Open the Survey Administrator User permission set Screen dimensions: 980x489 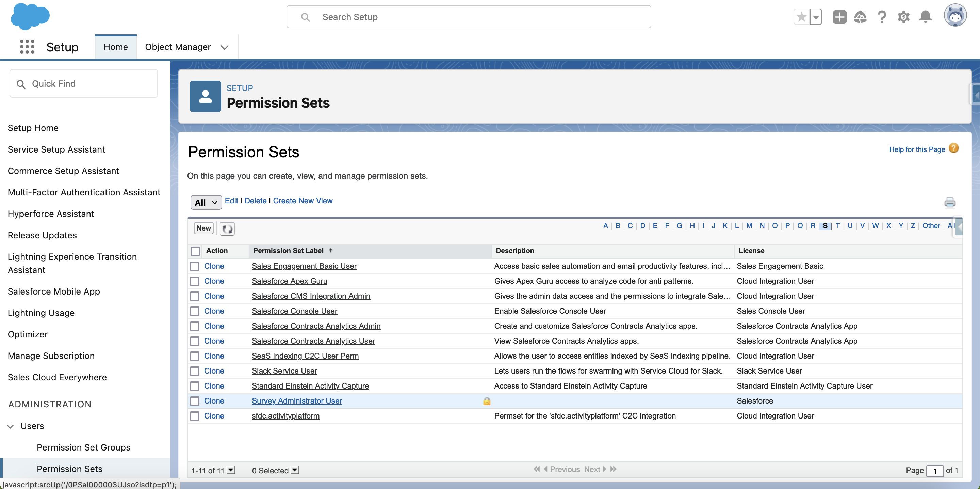pos(297,401)
